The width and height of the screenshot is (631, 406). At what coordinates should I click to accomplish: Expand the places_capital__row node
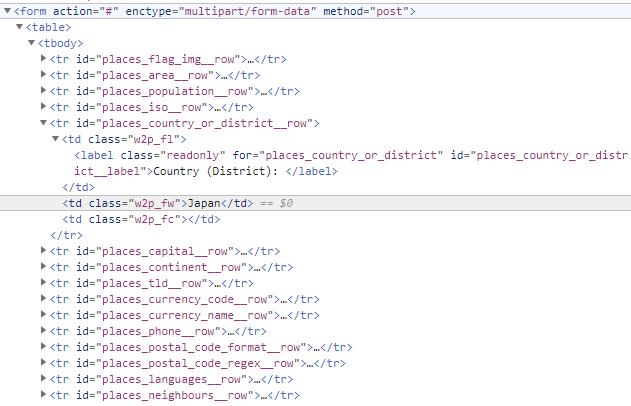[x=43, y=251]
